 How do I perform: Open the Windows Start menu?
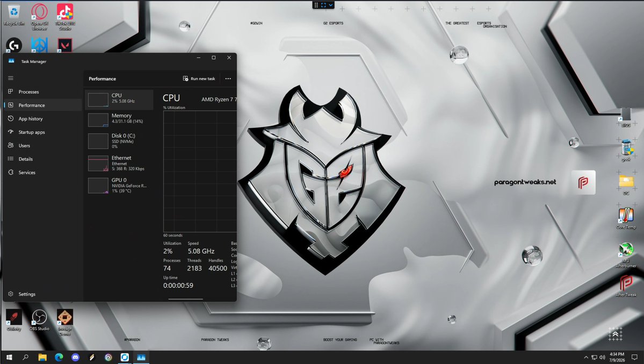9,358
